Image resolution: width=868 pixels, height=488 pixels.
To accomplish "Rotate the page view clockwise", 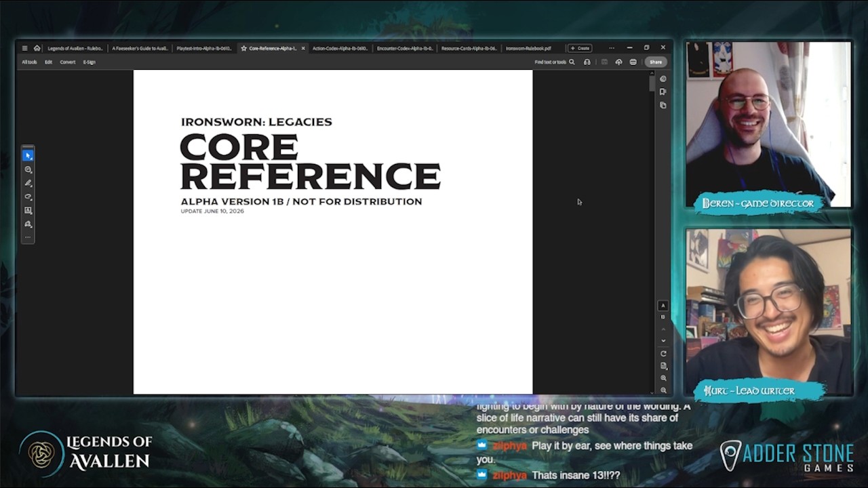I will pos(663,354).
